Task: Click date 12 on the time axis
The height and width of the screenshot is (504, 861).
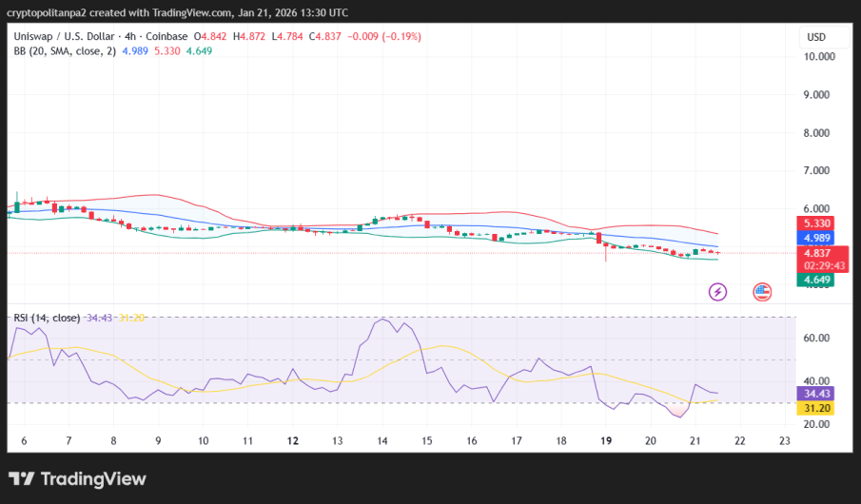Action: point(293,441)
